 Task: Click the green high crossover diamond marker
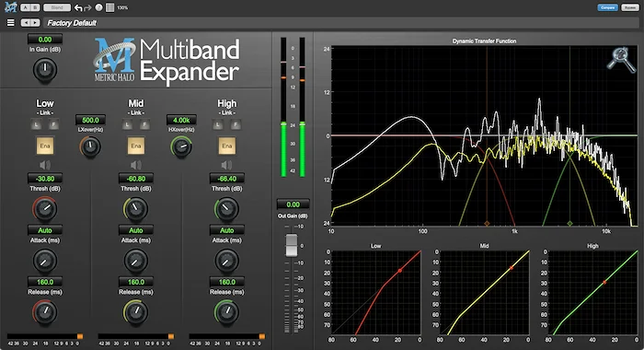point(569,223)
